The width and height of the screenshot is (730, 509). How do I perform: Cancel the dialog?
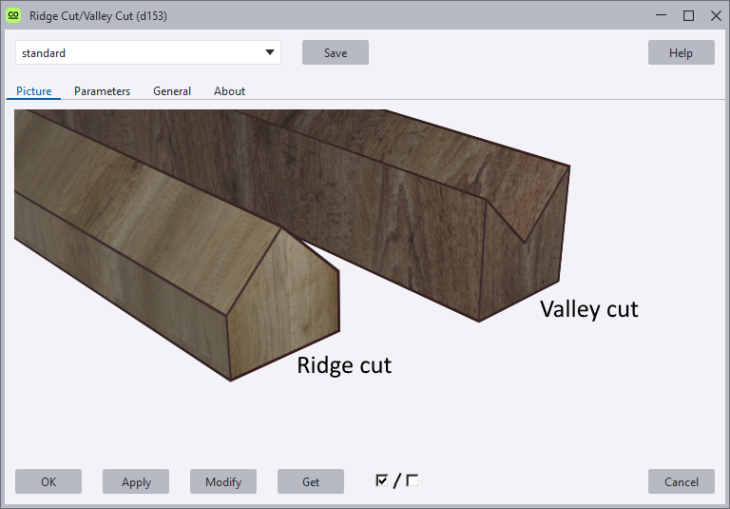point(681,482)
